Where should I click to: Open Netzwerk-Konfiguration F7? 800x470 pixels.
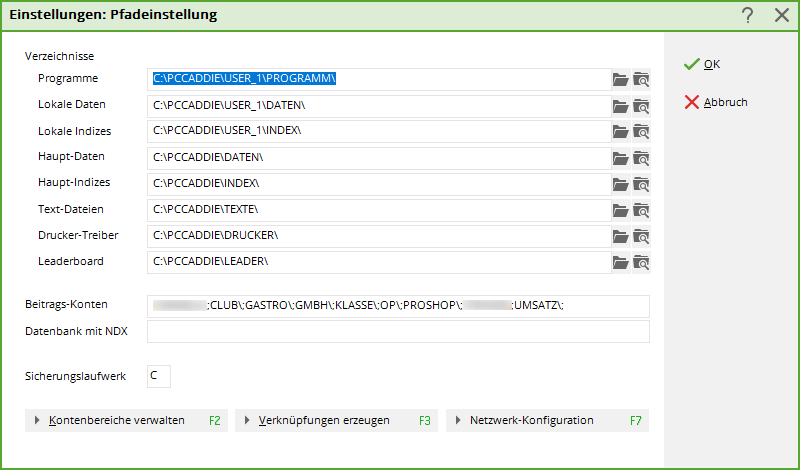point(547,420)
